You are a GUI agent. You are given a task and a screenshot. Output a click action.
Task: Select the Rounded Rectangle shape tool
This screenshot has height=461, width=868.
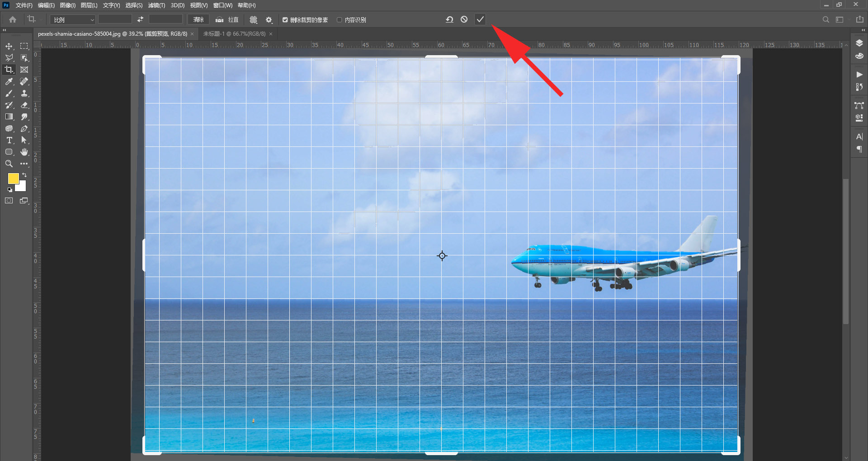9,152
